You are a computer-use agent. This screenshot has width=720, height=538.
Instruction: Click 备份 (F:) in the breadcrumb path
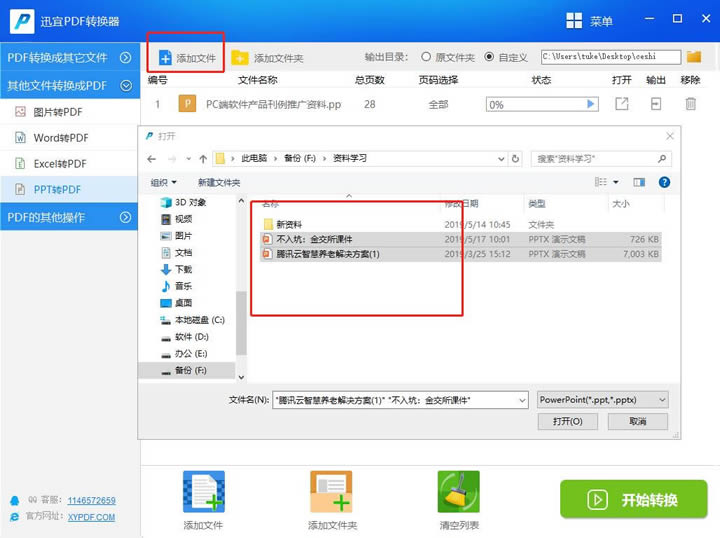coord(300,158)
